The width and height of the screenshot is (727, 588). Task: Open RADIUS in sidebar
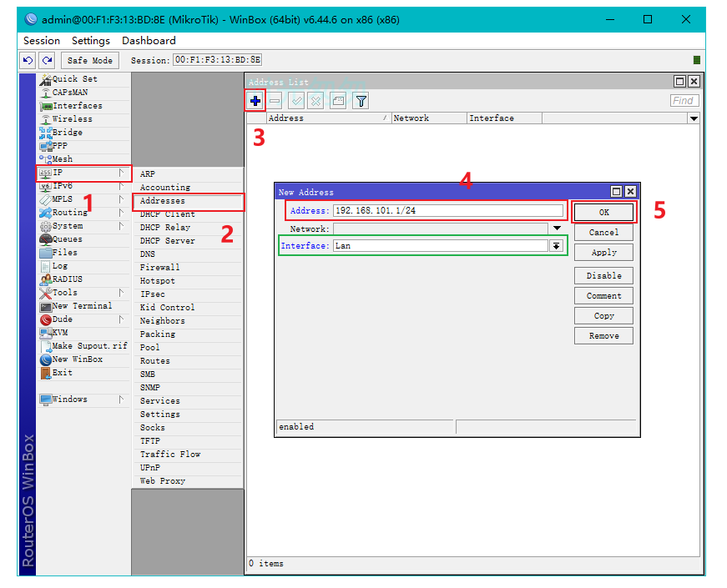click(x=83, y=280)
